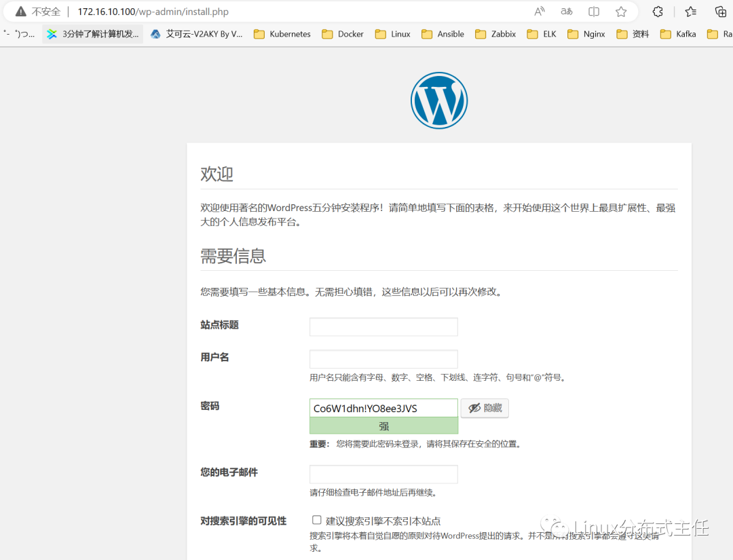Viewport: 733px width, 560px height.
Task: Open the 资料 bookmark folder
Action: 633,34
